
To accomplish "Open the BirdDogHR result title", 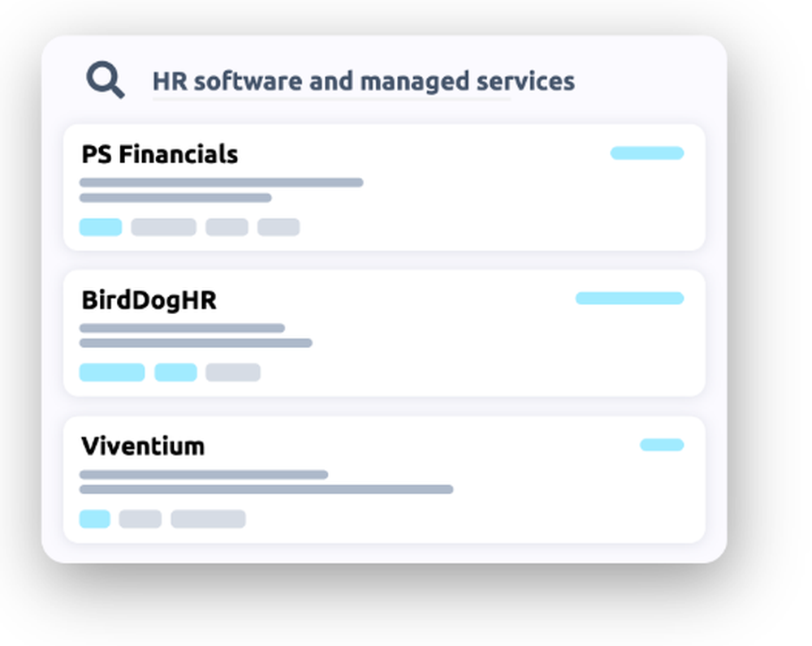I will (x=149, y=300).
